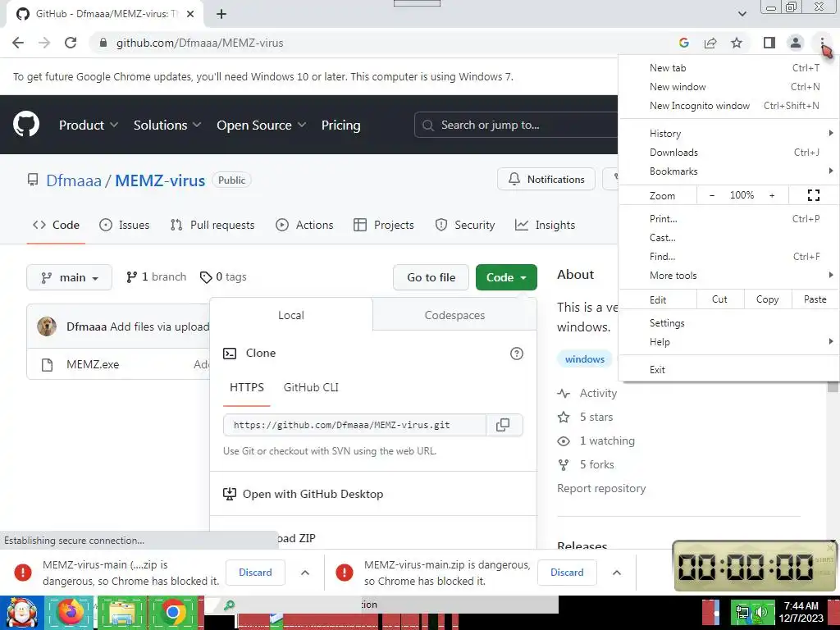Discard the first blocked MEMZ download
This screenshot has width=840, height=630.
coord(255,573)
